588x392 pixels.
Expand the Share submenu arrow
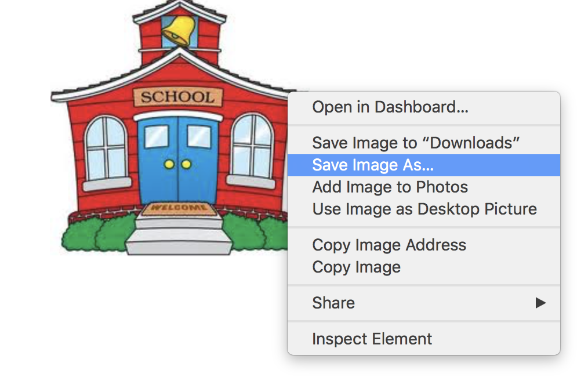click(x=540, y=303)
